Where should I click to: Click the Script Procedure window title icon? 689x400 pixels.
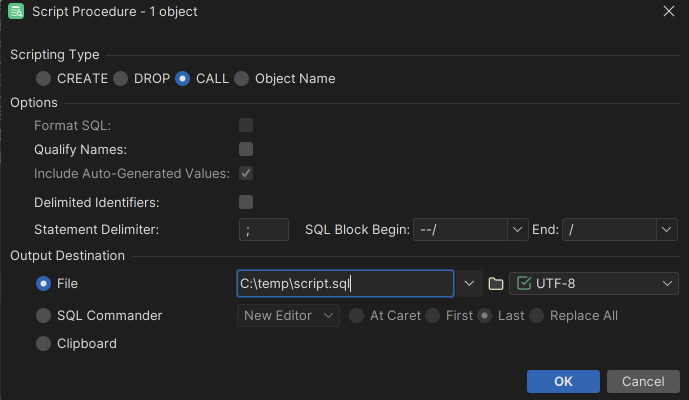18,12
